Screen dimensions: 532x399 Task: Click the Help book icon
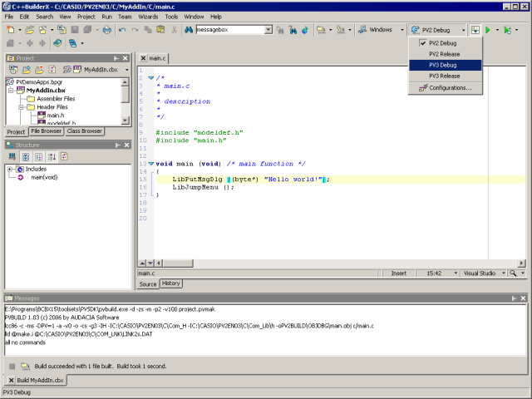57,43
